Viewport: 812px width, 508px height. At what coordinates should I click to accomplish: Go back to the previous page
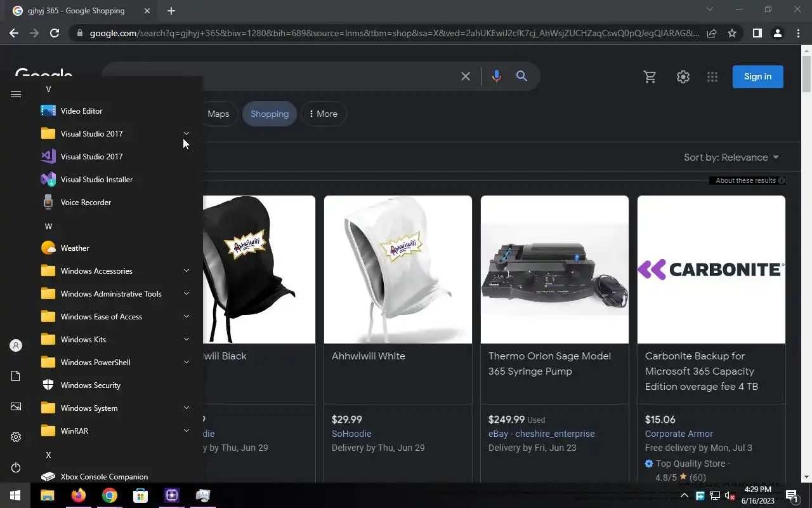coord(14,33)
